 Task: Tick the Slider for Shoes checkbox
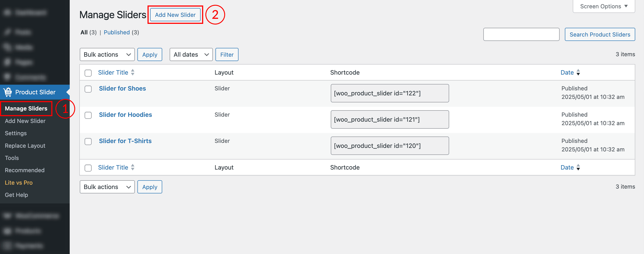pos(88,89)
